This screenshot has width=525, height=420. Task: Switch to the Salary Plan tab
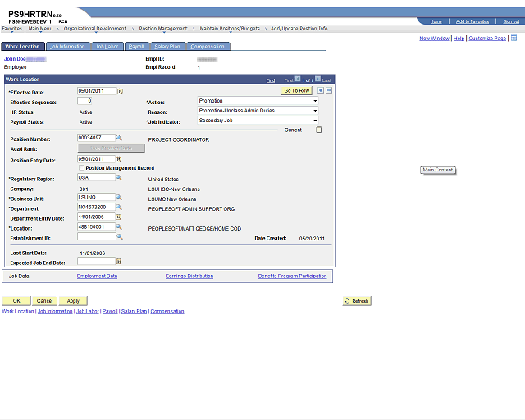click(167, 47)
